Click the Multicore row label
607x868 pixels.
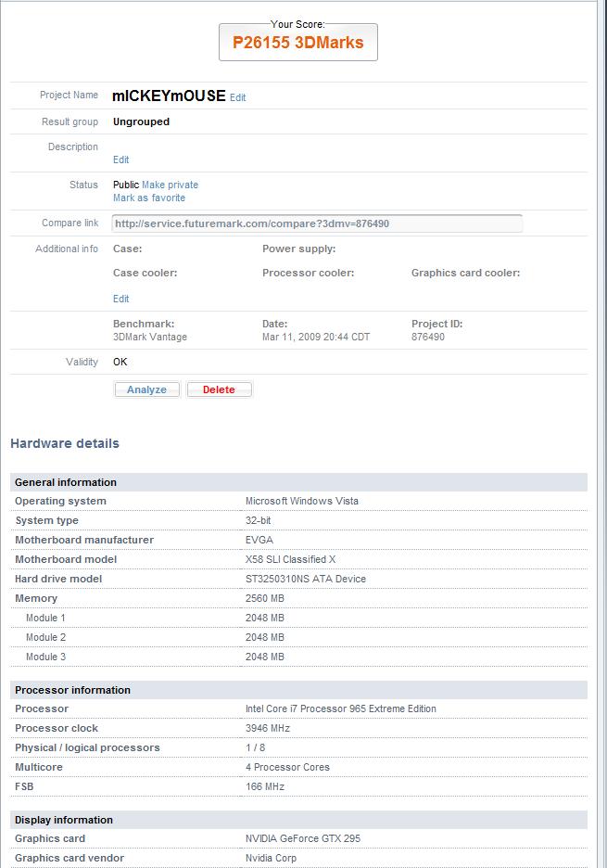(39, 767)
